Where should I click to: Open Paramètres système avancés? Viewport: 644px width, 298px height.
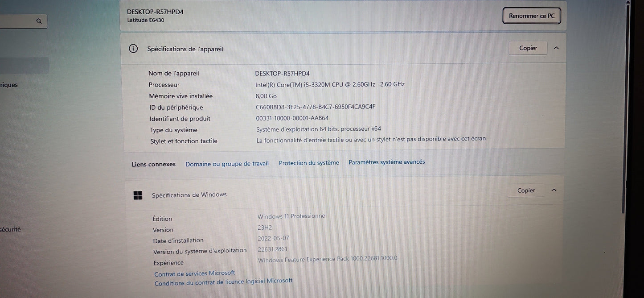point(386,161)
